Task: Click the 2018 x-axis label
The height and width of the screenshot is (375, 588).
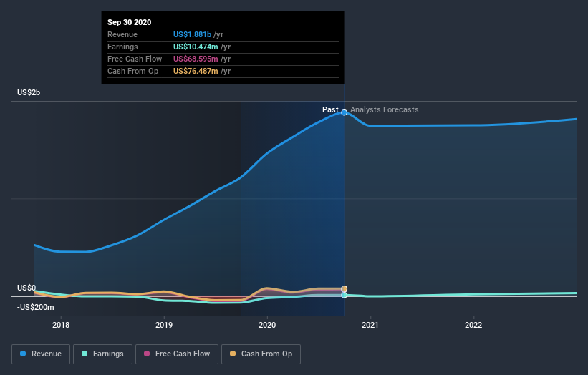Action: [61, 325]
